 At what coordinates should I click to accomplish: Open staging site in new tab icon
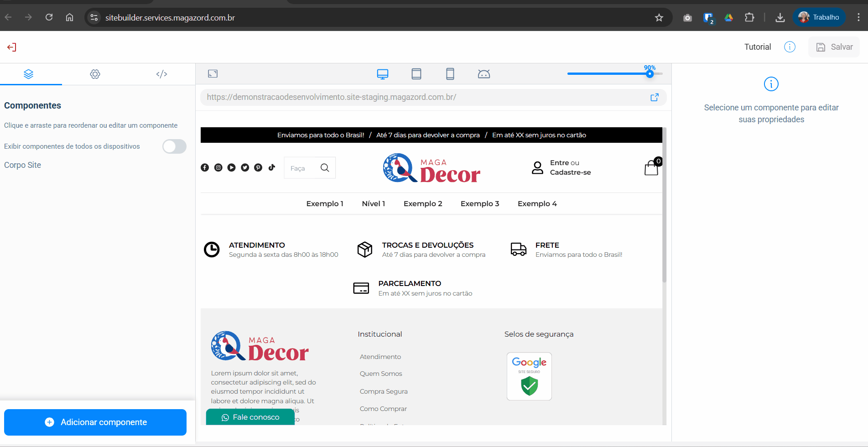655,97
